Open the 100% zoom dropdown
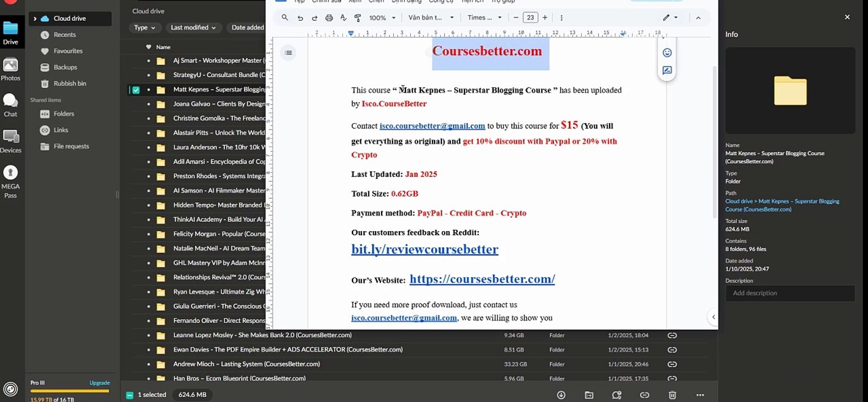 (x=382, y=18)
